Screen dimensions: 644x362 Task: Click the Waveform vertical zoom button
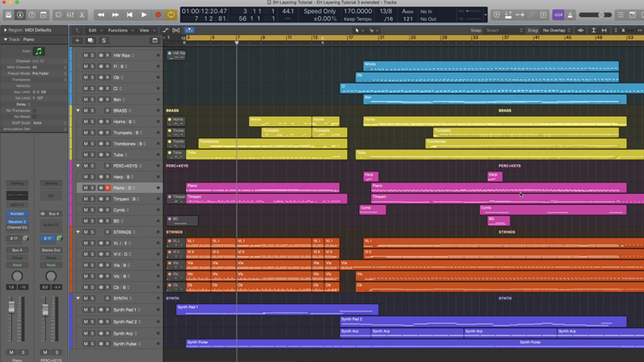pyautogui.click(x=580, y=31)
